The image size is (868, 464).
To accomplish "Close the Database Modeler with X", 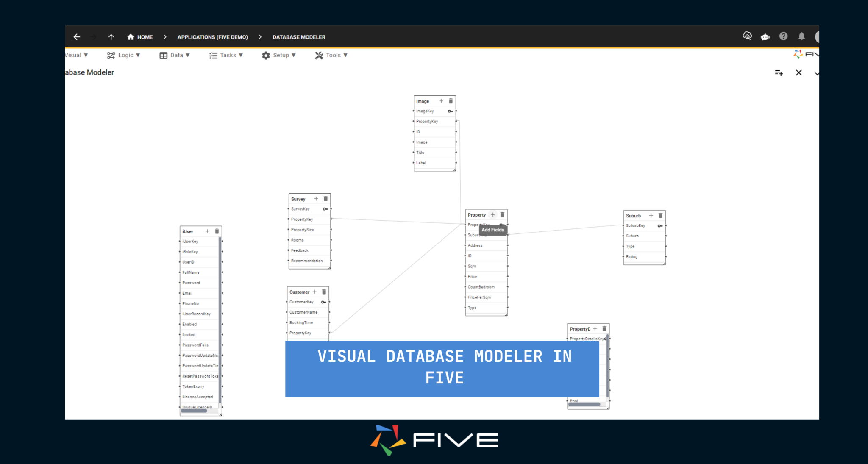I will (799, 72).
